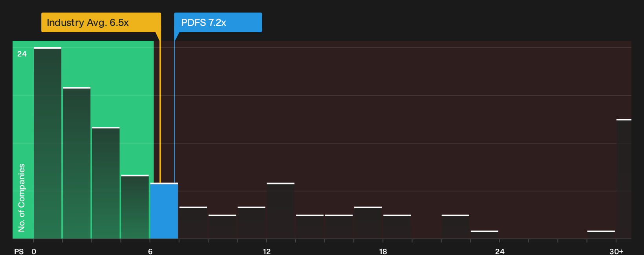The height and width of the screenshot is (255, 644).
Task: Click the "24" y-axis value label
Action: (22, 54)
